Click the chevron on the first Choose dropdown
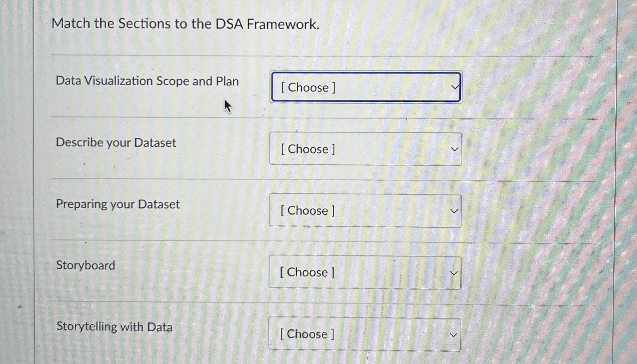Viewport: 637px width, 364px height. coord(455,87)
